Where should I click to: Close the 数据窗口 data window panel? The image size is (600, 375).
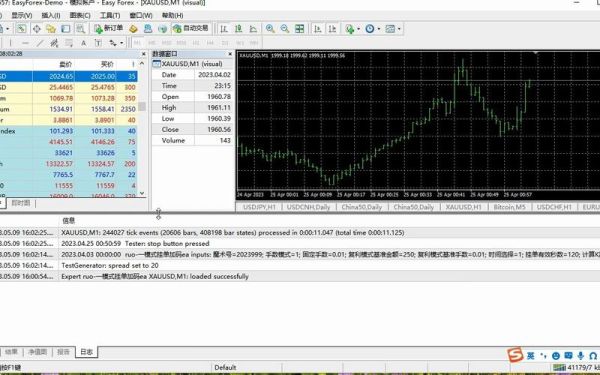230,54
